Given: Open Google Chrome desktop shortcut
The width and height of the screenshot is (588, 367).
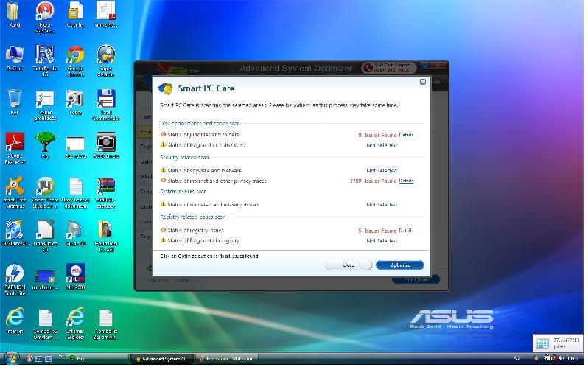Looking at the screenshot, I should pyautogui.click(x=75, y=60).
